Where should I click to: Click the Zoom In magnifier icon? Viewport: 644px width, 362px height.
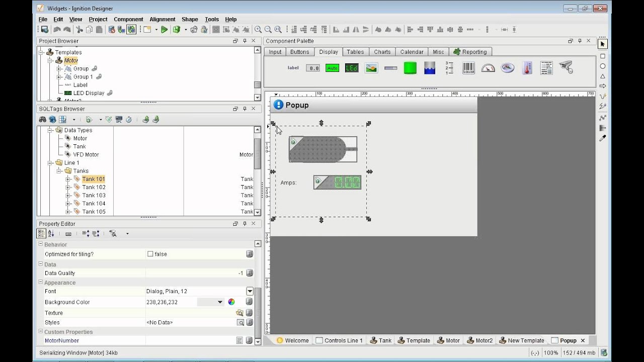coord(258,30)
